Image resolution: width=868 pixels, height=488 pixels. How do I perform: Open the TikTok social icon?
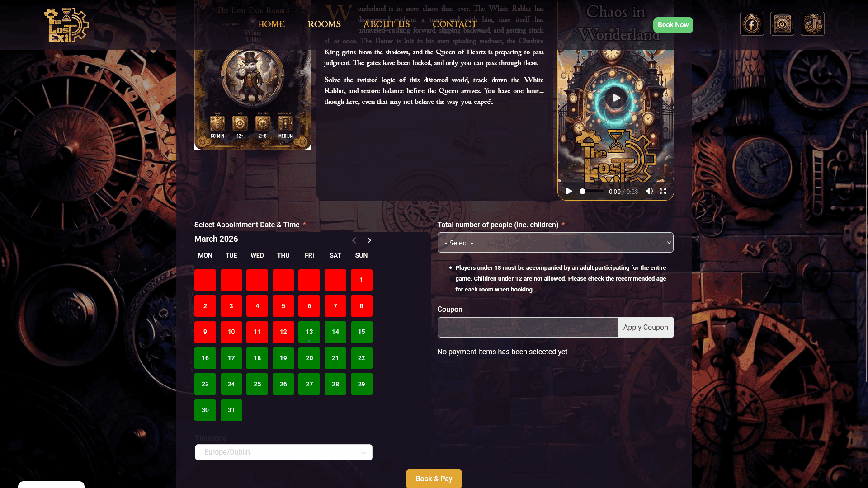[812, 24]
